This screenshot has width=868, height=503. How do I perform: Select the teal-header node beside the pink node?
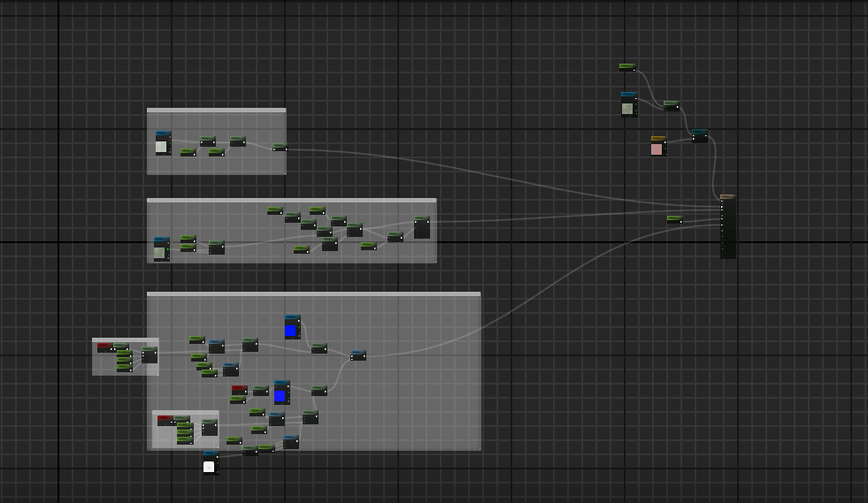(x=699, y=135)
